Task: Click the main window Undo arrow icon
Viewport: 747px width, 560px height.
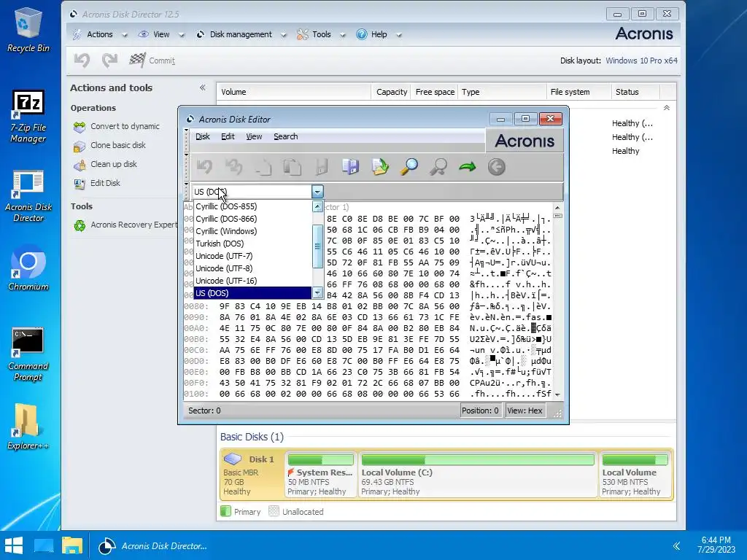Action: click(x=82, y=60)
